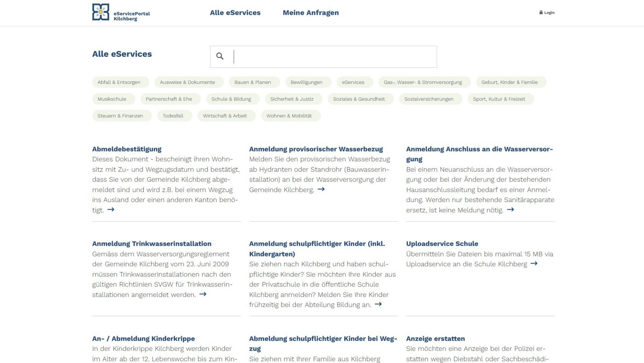Select the Bauen & Planen tag
Viewport: 644px width, 363px height.
(255, 82)
